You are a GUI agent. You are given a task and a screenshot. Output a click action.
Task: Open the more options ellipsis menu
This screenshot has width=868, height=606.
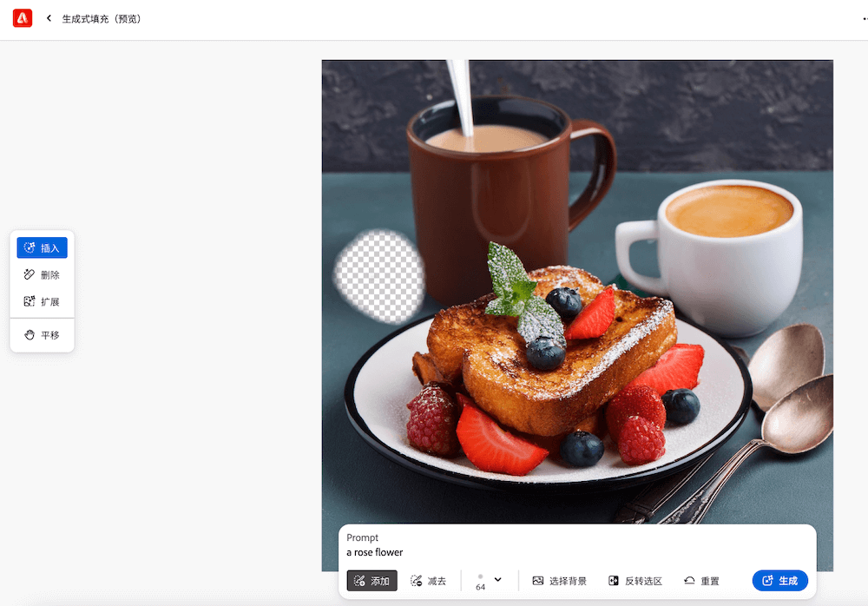[865, 18]
